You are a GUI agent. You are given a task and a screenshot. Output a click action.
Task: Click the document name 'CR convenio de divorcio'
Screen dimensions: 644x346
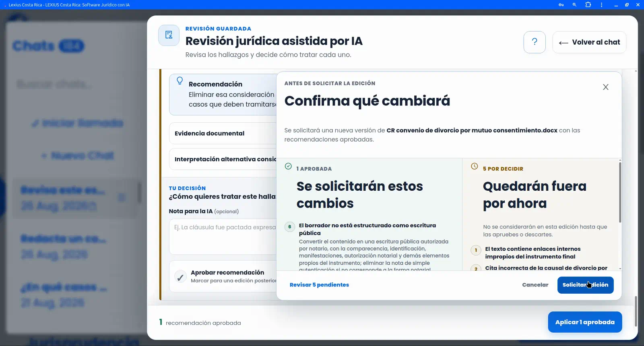472,130
